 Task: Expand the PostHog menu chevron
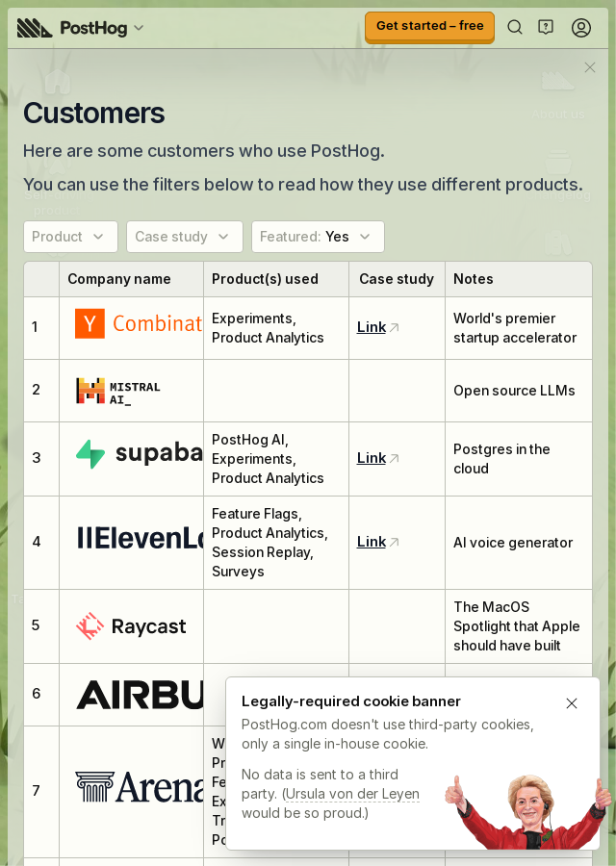click(139, 28)
